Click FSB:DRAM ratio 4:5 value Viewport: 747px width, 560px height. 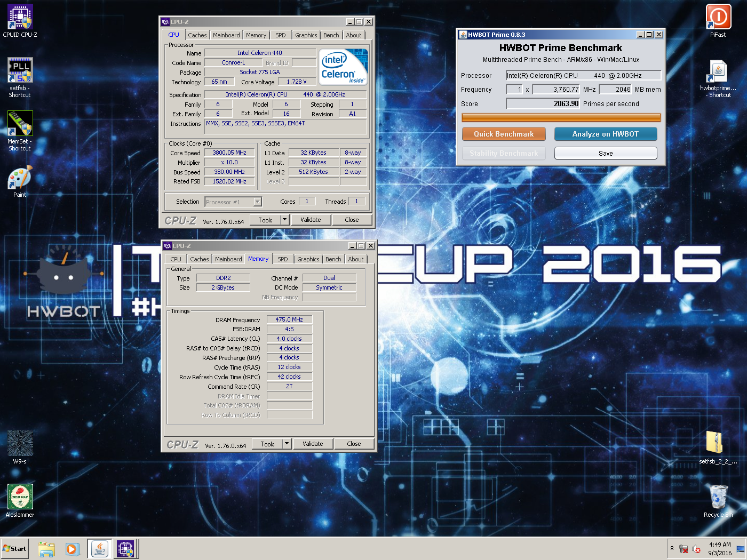pos(289,329)
